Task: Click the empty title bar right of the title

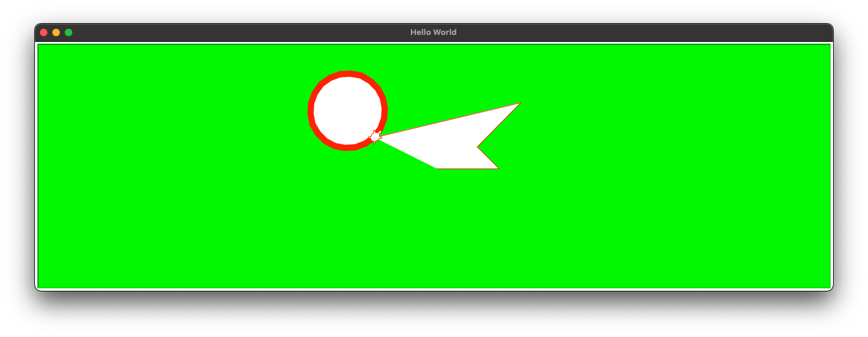Action: [624, 32]
